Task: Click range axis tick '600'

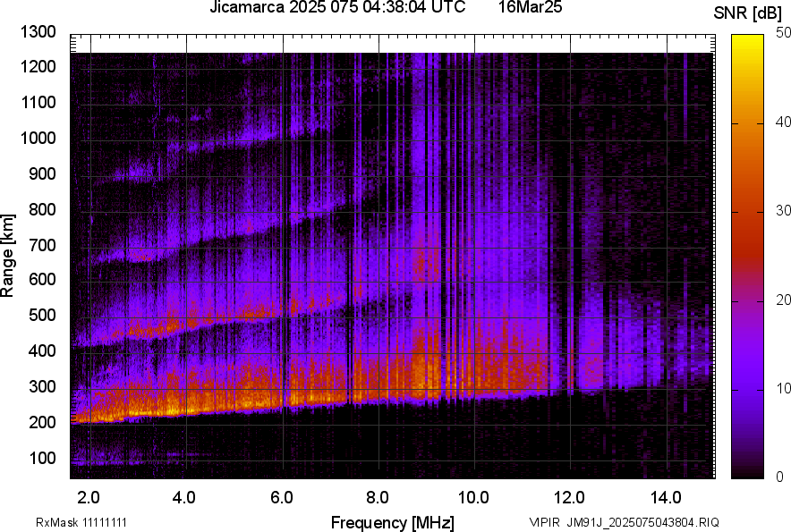Action: (x=42, y=279)
